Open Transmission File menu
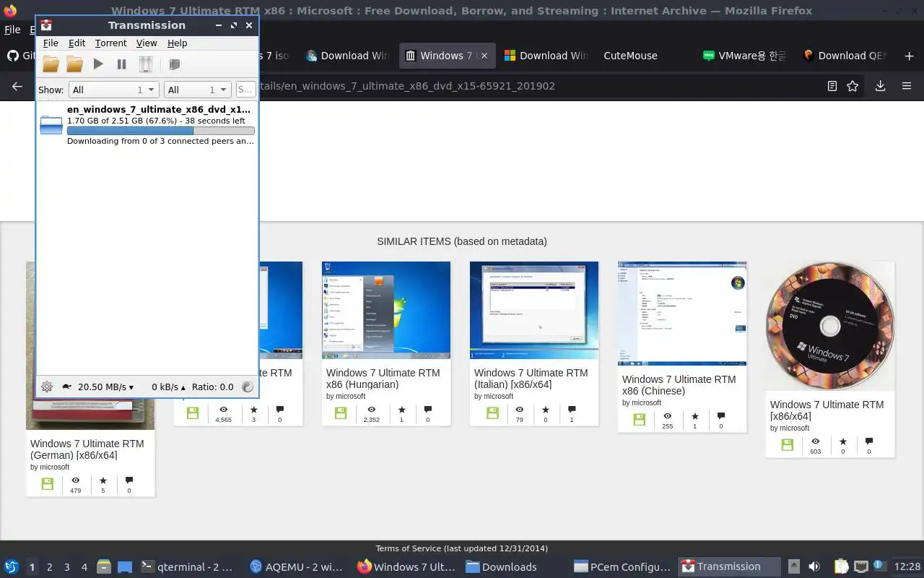 51,43
